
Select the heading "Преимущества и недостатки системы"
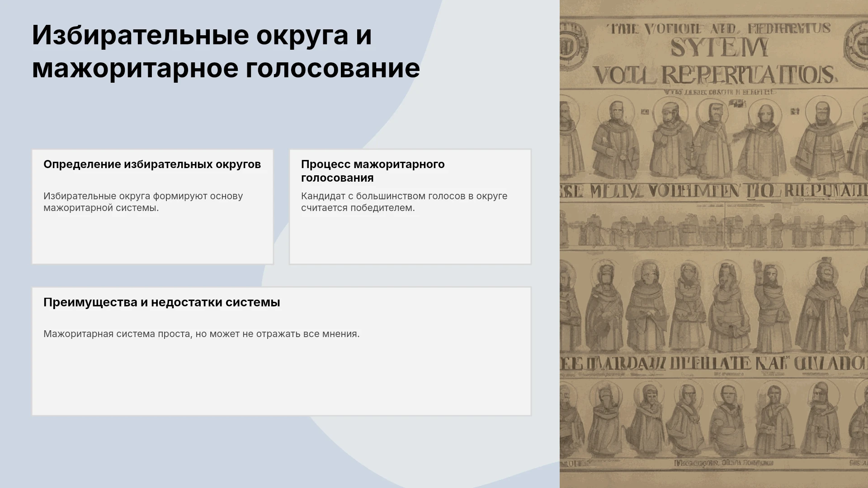point(162,302)
